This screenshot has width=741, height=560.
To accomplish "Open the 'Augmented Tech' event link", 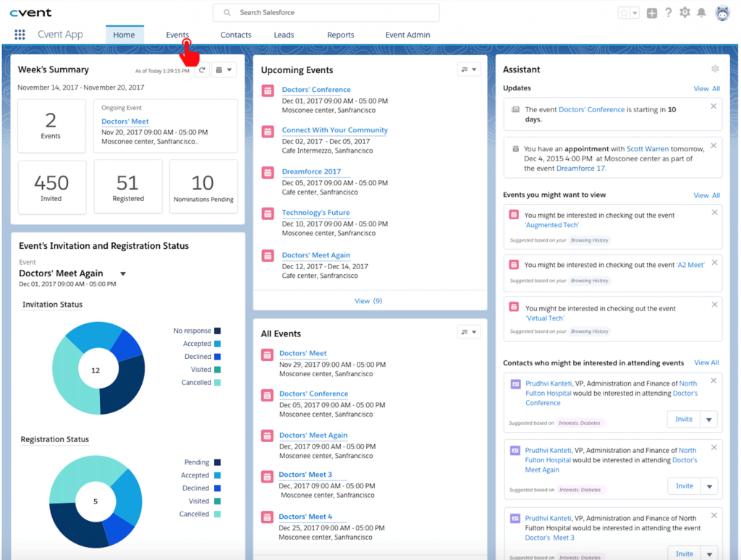I will pos(552,225).
